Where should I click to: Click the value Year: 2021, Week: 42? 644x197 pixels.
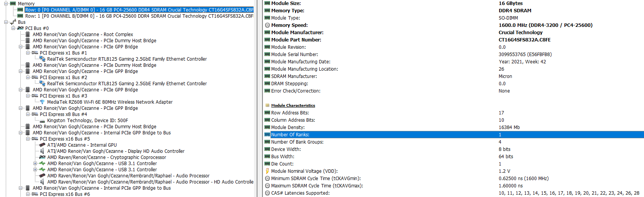coord(522,62)
